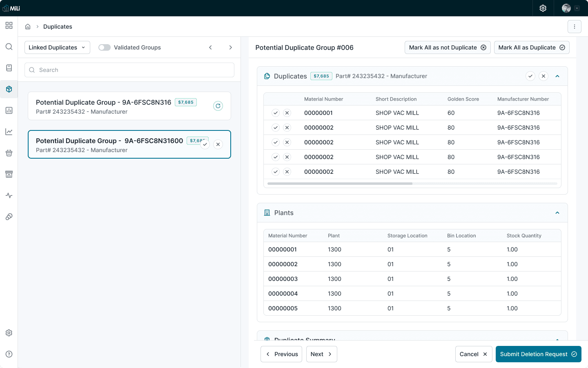The height and width of the screenshot is (368, 588).
Task: Select the materials cube icon in sidebar
Action: click(9, 89)
